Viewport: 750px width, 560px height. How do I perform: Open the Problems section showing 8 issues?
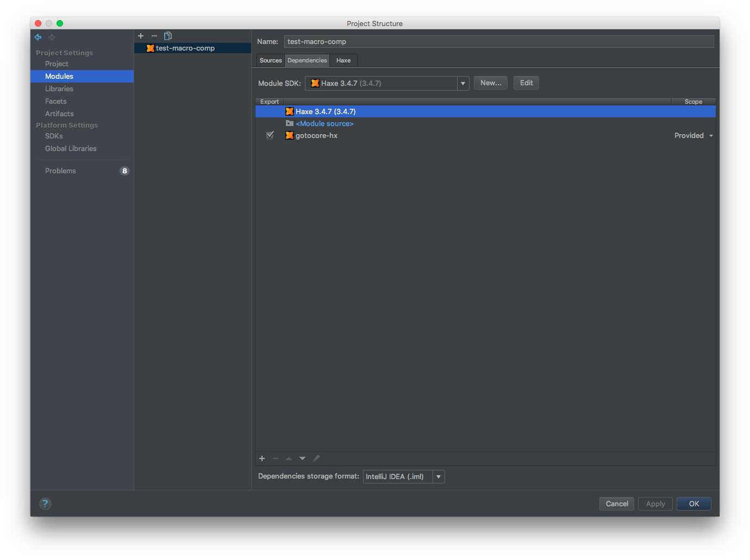coord(60,171)
